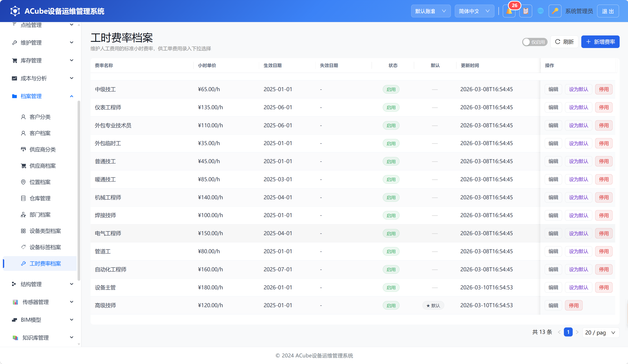628x364 pixels.
Task: Click the 刷新 button
Action: click(564, 42)
